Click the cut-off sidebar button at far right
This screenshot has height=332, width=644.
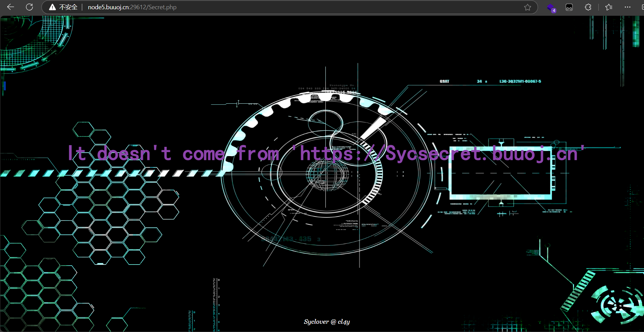click(x=642, y=7)
